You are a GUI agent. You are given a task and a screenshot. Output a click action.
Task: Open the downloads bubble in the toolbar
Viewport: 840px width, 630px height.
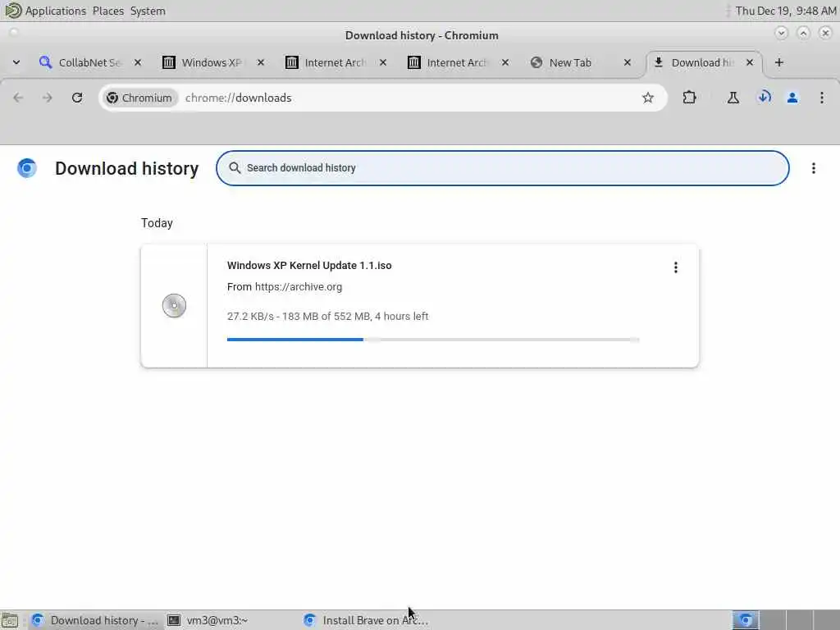pyautogui.click(x=764, y=98)
